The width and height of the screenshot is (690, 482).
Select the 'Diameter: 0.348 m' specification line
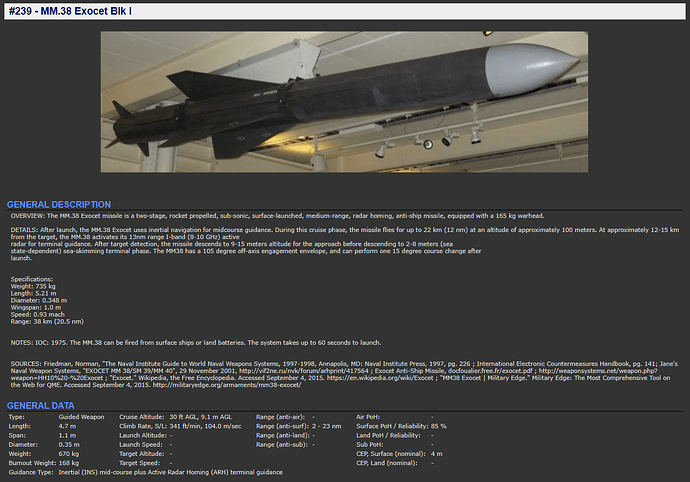click(39, 300)
